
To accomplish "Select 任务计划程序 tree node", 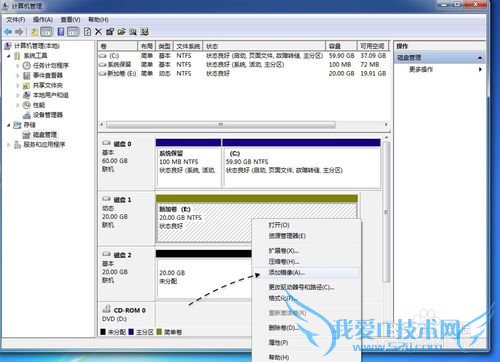I will [50, 66].
